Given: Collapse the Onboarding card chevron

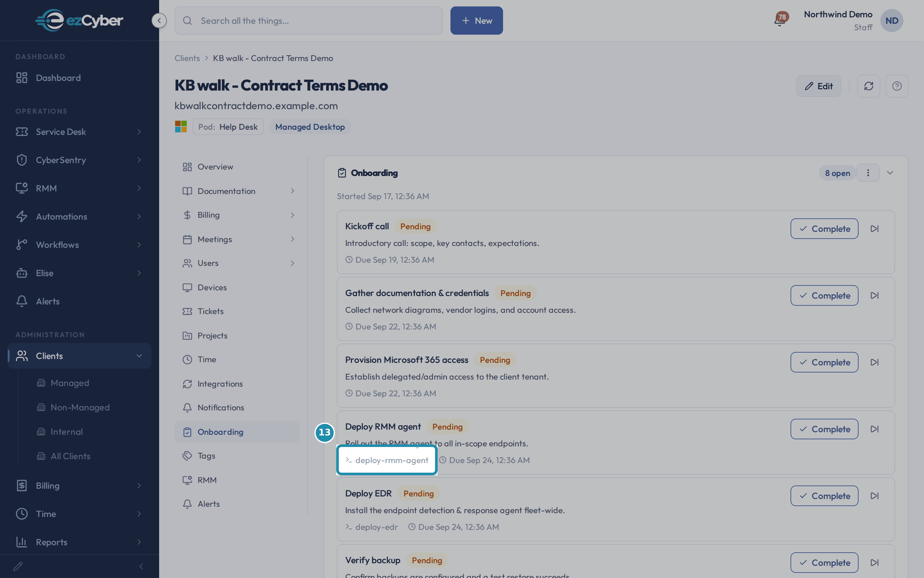Looking at the screenshot, I should (890, 173).
